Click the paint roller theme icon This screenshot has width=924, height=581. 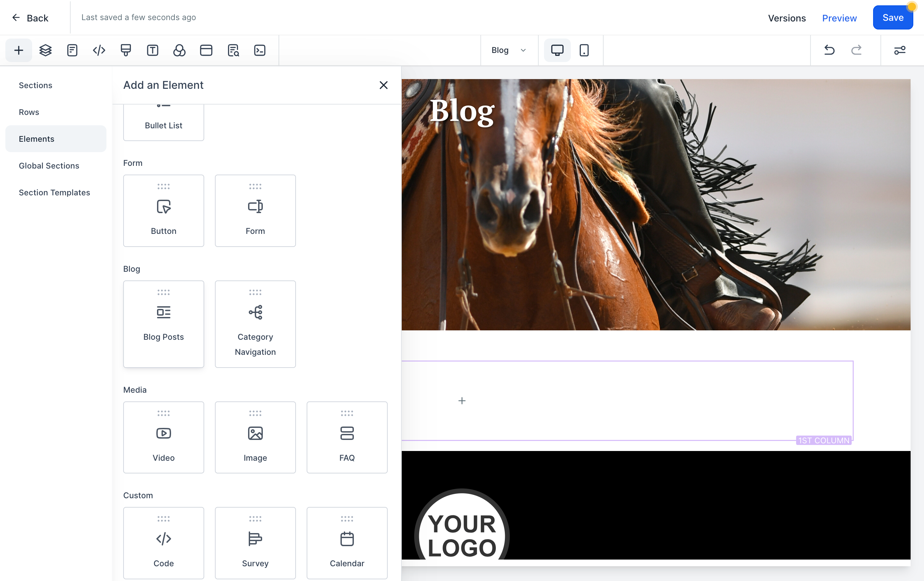click(x=126, y=50)
